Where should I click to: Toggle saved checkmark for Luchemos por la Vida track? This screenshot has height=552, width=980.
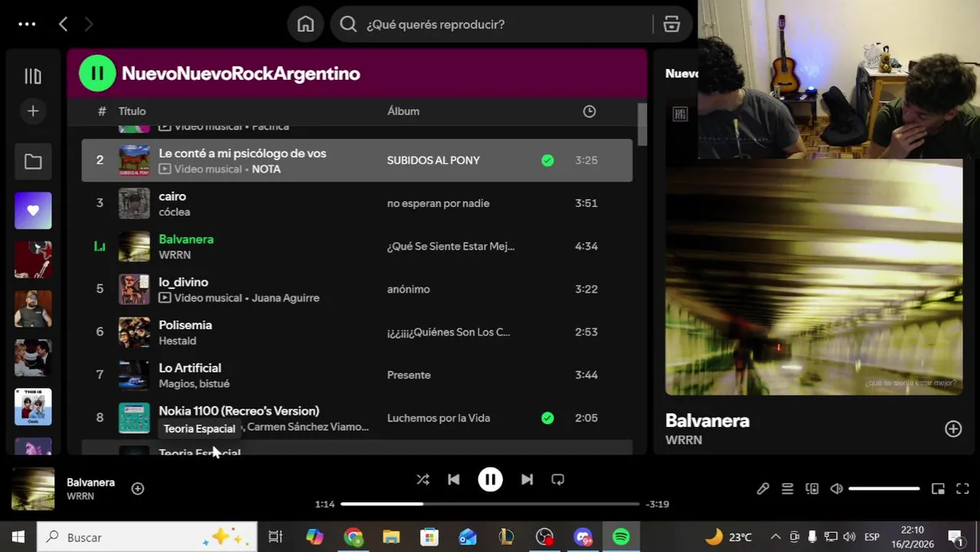[548, 418]
